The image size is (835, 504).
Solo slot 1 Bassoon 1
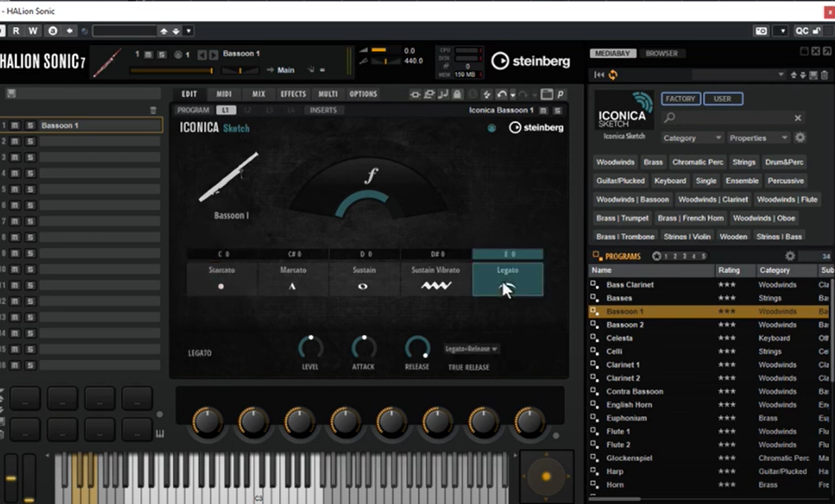point(31,125)
